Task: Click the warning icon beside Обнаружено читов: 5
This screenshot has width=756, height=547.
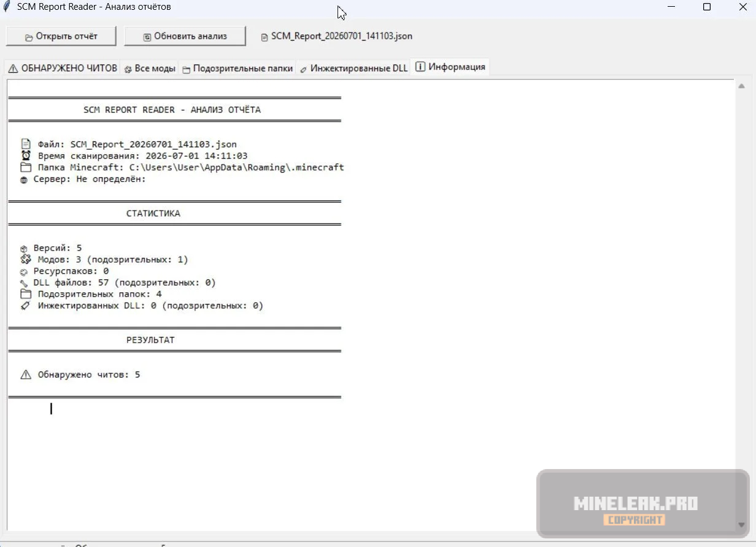Action: (26, 374)
